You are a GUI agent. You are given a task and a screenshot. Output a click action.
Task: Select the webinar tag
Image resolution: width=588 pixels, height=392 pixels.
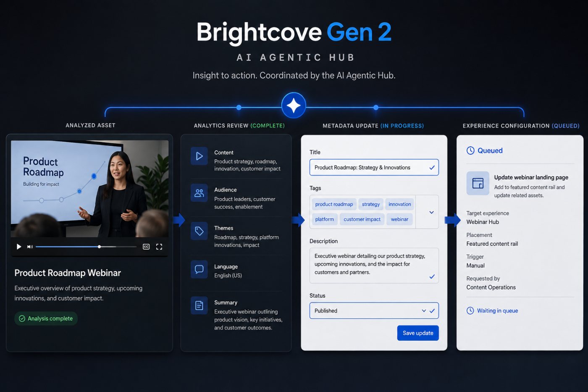[x=399, y=219]
